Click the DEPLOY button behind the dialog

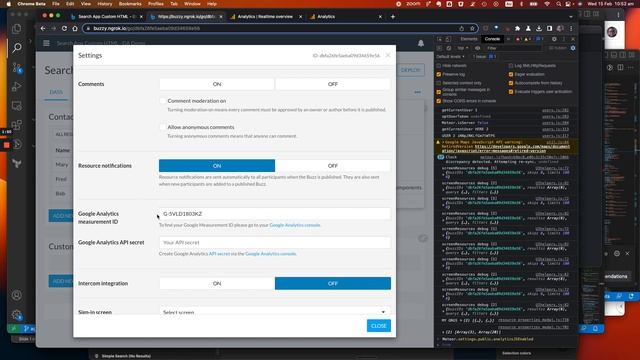(x=410, y=70)
